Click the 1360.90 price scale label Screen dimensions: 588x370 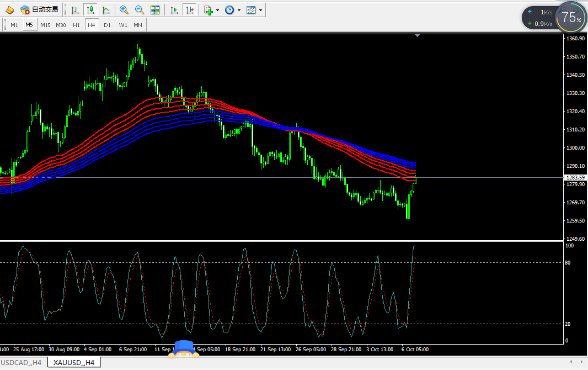click(576, 38)
